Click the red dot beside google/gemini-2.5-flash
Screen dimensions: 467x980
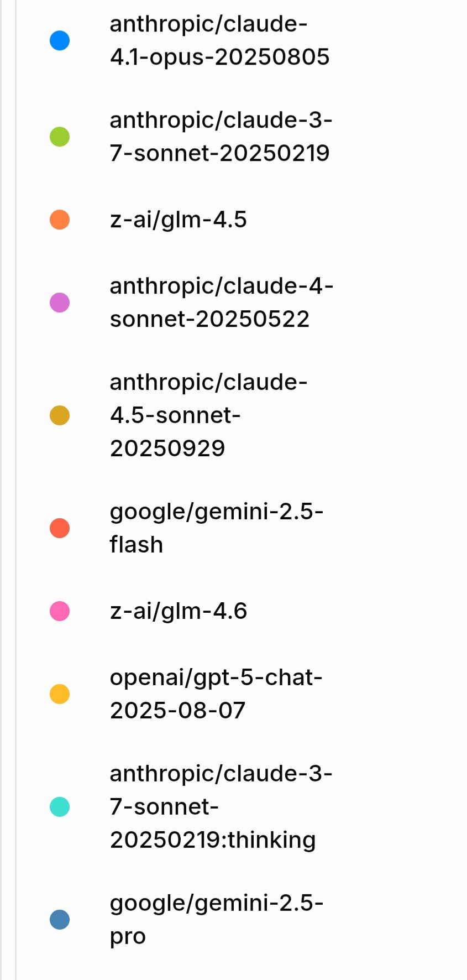click(x=60, y=528)
